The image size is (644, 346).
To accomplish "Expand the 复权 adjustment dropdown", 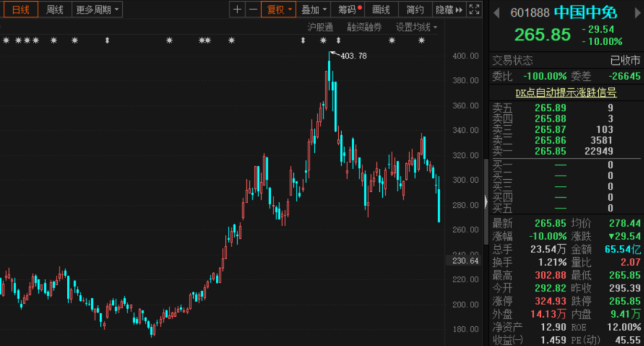I will 278,10.
